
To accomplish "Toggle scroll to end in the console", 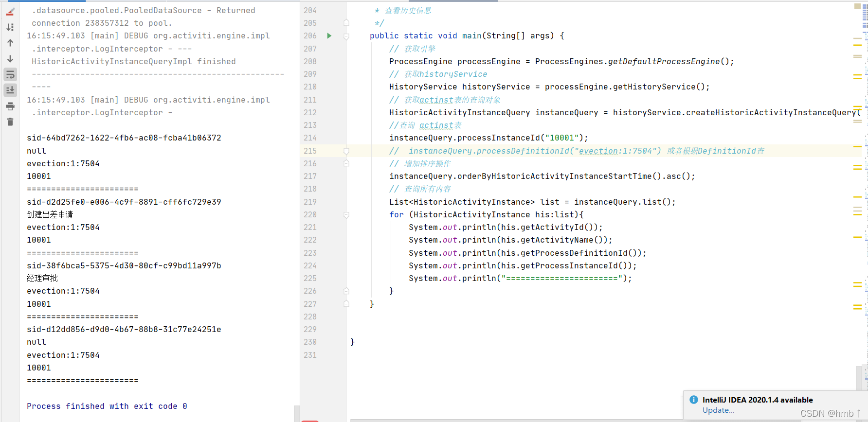I will (x=10, y=90).
